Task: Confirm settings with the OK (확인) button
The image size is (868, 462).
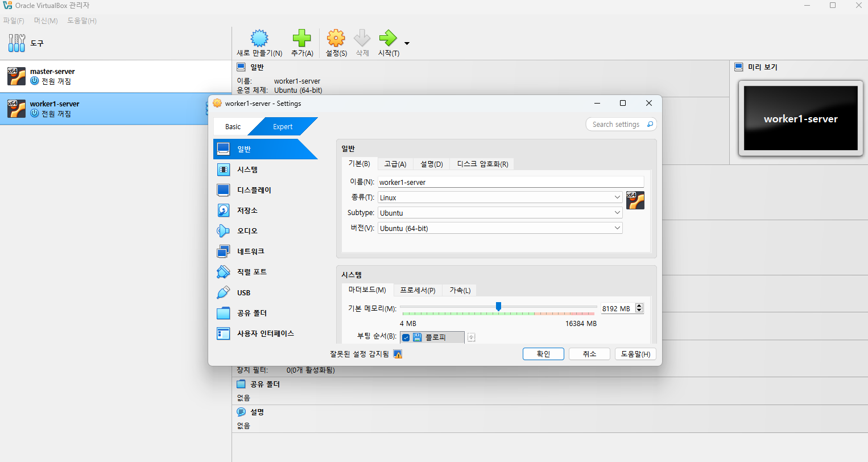Action: click(x=543, y=354)
